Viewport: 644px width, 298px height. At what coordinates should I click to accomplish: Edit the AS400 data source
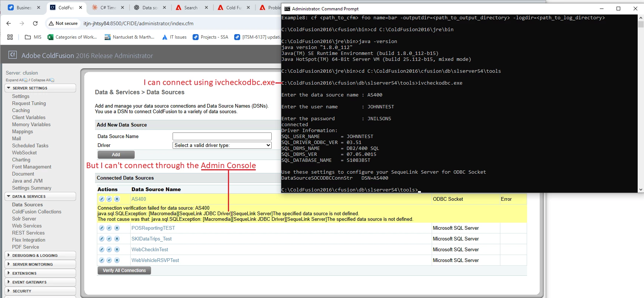click(102, 199)
